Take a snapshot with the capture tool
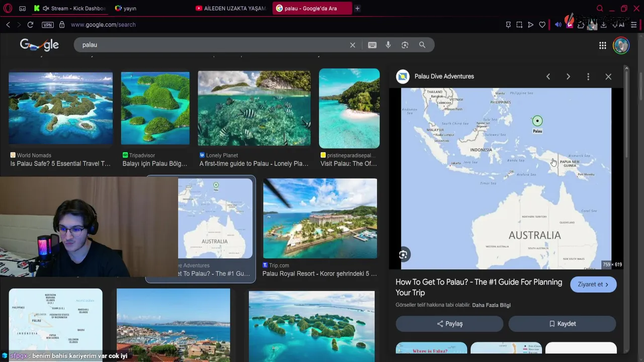644x362 pixels. [519, 25]
